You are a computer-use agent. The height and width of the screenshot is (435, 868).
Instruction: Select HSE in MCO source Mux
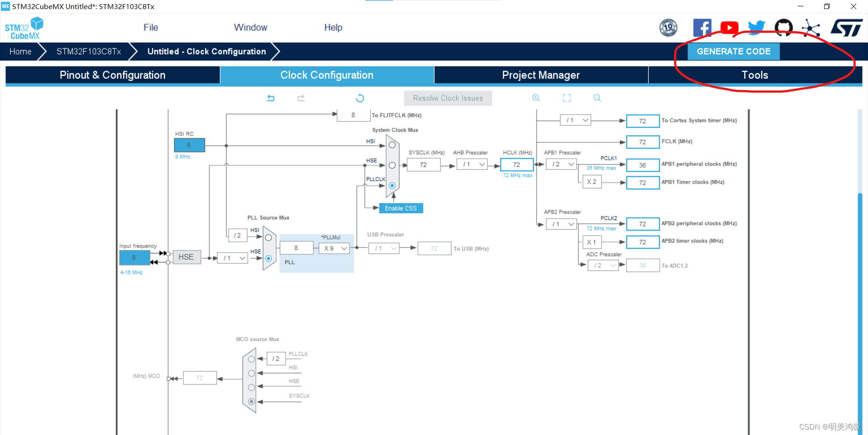(x=251, y=388)
